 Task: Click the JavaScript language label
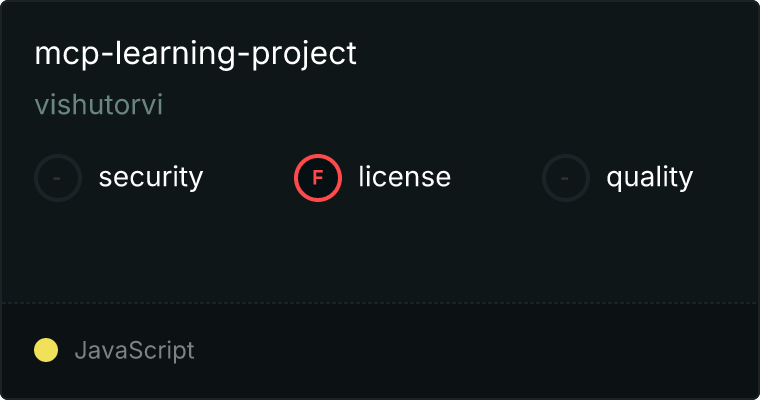tap(134, 351)
